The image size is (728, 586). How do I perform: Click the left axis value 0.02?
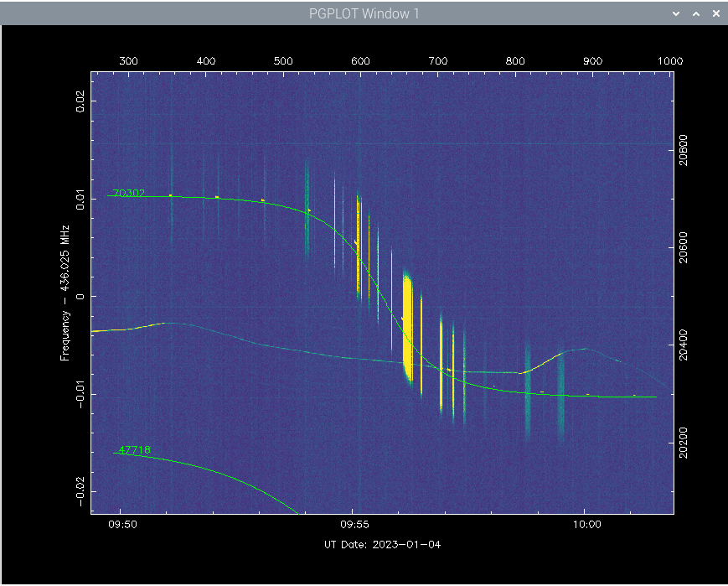[80, 101]
